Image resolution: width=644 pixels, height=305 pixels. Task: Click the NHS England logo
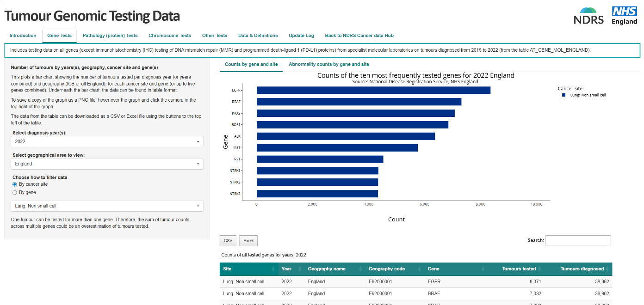point(625,16)
